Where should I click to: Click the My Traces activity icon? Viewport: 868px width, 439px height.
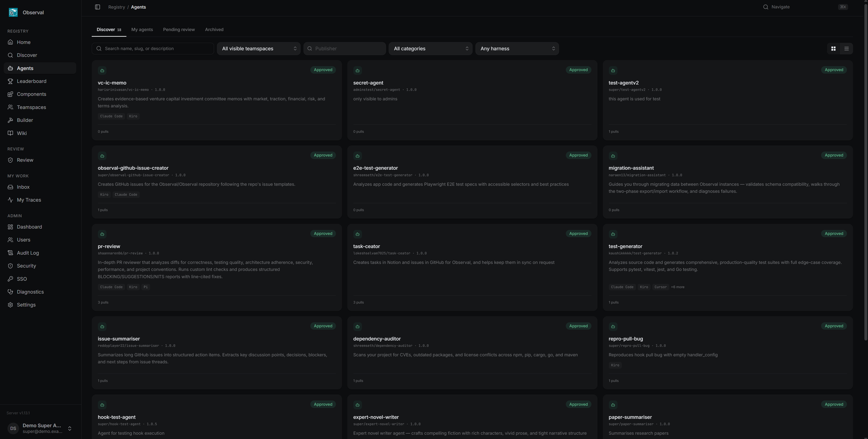click(10, 200)
